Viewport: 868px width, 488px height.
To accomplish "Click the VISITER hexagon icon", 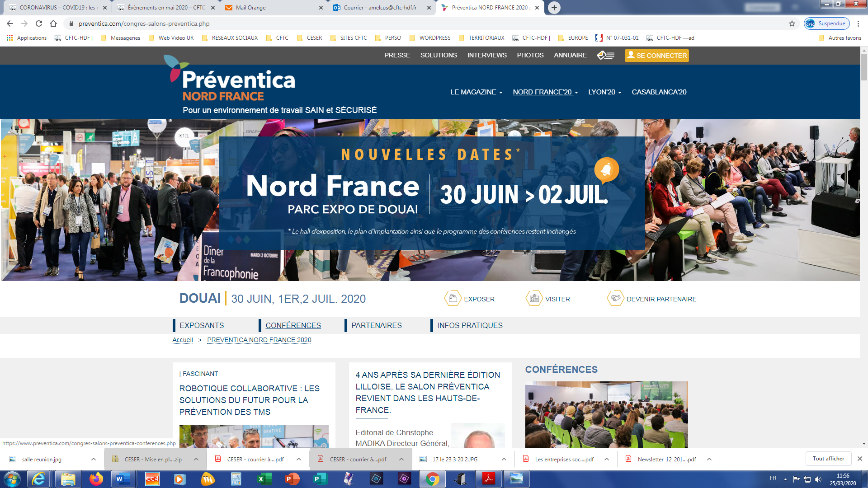I will [x=534, y=298].
